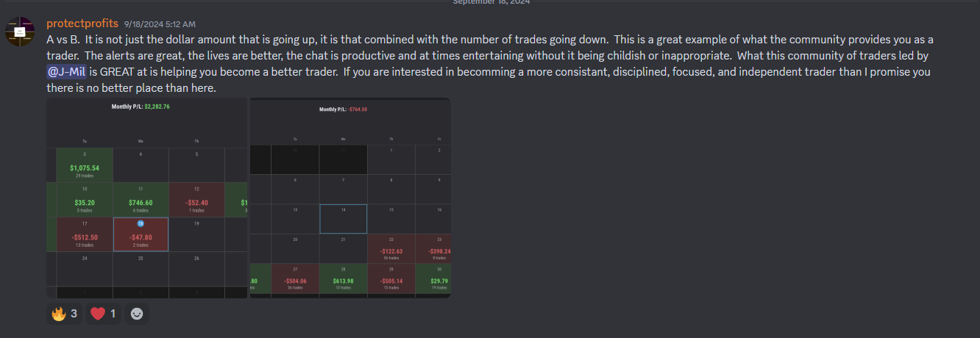Viewport: 980px width, 338px height.
Task: Click the -$504.06 day with 36 trades
Action: (295, 279)
